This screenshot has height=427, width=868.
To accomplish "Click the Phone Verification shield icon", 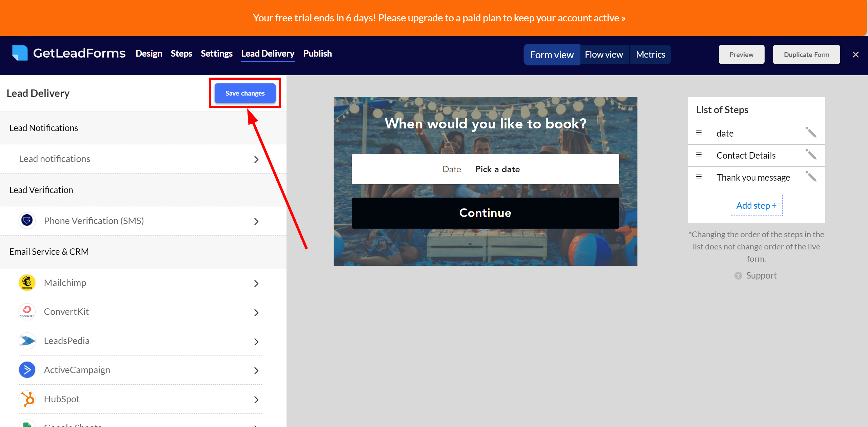I will click(x=27, y=221).
